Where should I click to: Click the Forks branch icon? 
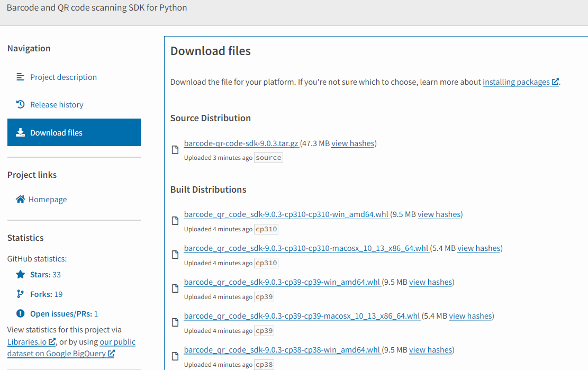click(x=21, y=294)
